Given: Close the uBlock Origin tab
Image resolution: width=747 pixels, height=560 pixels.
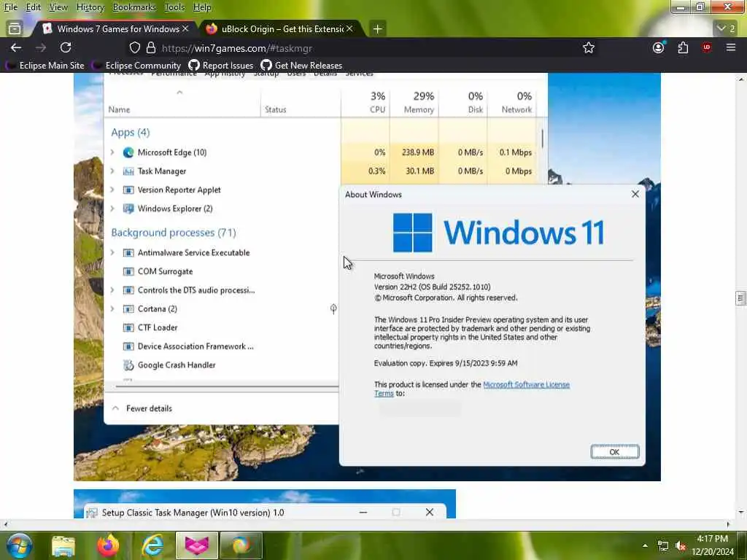Looking at the screenshot, I should tap(349, 28).
